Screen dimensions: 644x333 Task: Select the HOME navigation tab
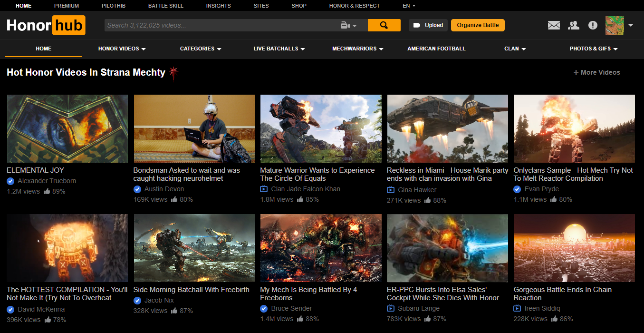(43, 49)
